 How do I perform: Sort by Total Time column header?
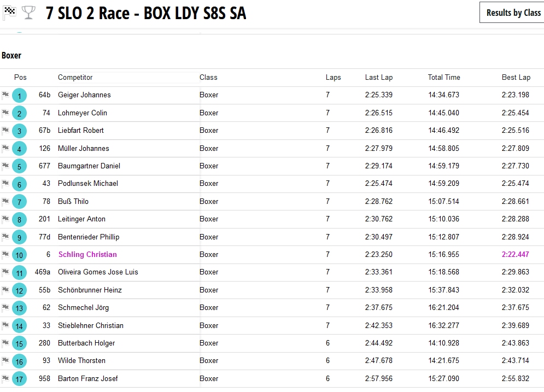[x=443, y=77]
